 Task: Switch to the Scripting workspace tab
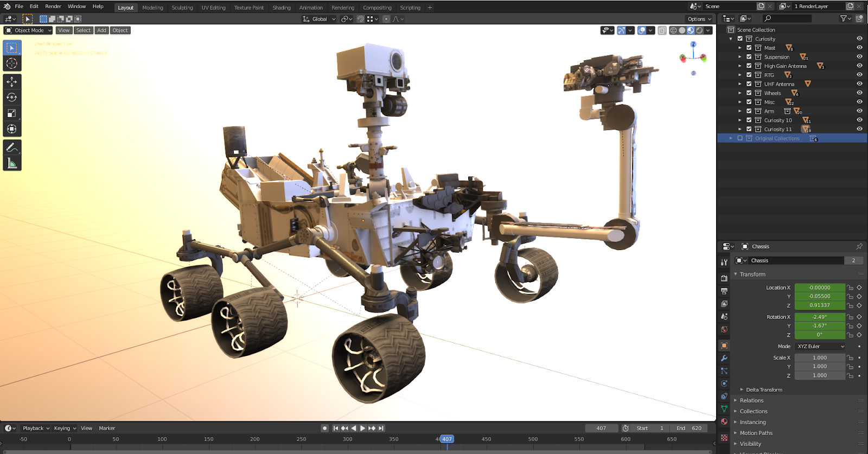pos(410,8)
